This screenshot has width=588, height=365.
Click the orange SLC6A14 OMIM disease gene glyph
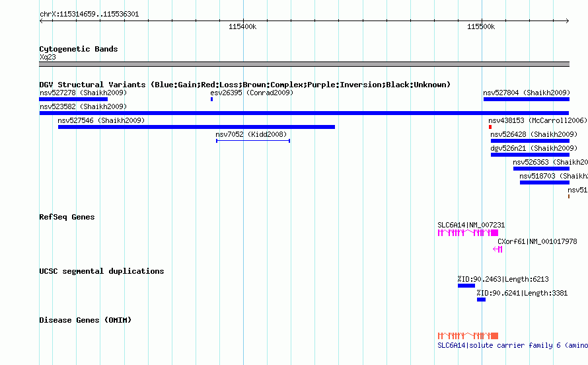(x=468, y=336)
